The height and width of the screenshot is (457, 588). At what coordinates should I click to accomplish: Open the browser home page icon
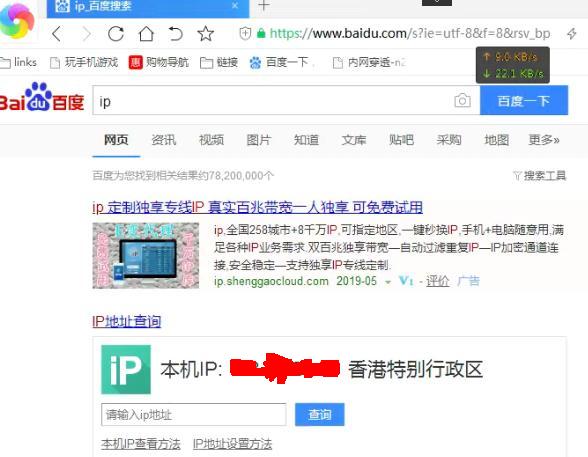146,34
